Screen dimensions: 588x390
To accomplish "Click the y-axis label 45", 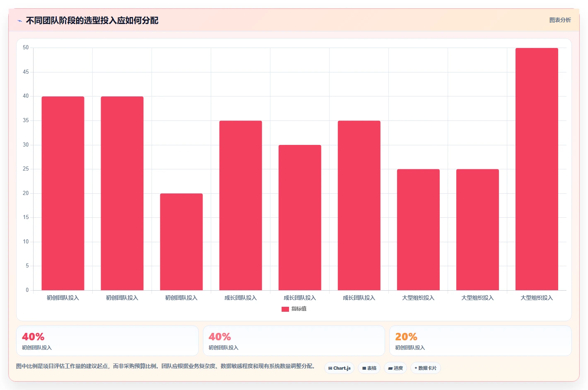I will (26, 72).
